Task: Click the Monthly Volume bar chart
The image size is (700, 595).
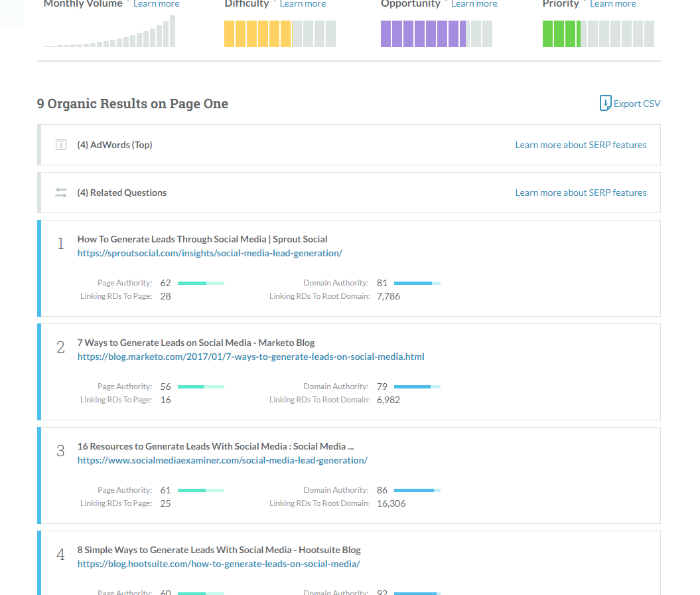Action: [109, 31]
